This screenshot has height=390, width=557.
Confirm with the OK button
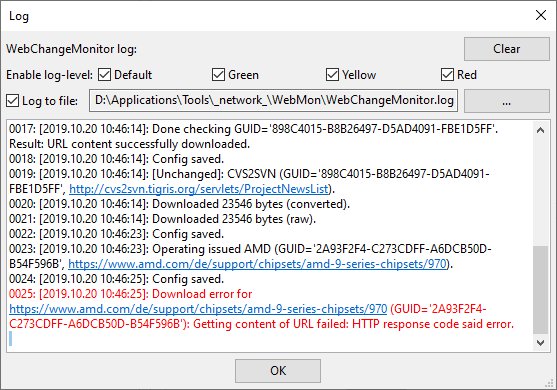click(278, 371)
